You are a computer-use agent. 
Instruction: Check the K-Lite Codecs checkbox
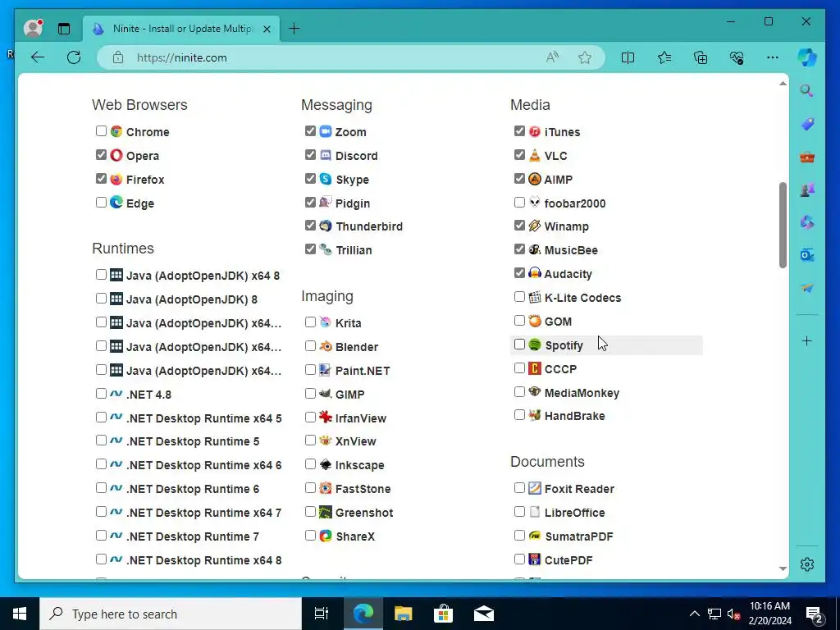tap(519, 296)
